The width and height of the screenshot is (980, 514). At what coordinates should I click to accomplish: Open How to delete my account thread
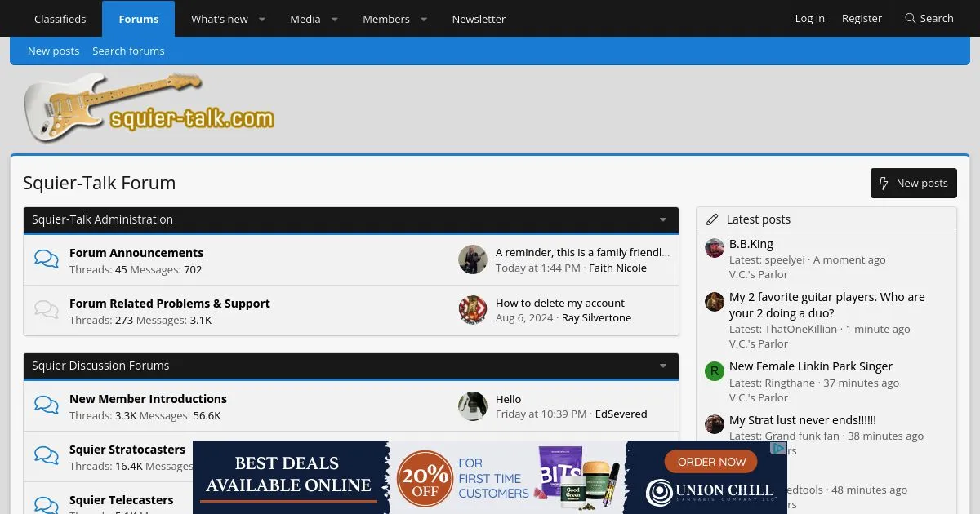coord(560,303)
